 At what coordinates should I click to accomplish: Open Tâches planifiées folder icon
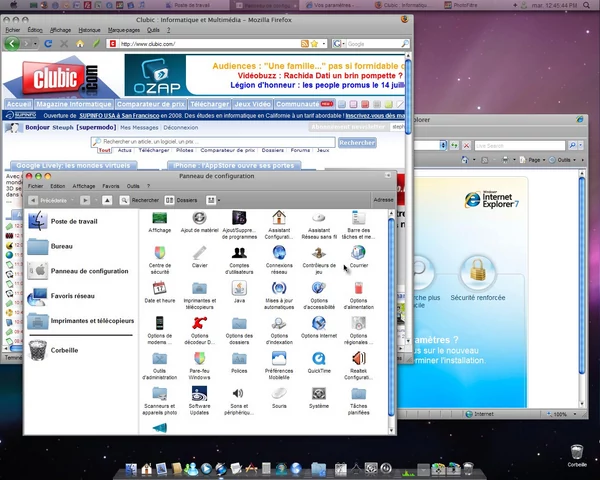(x=359, y=394)
